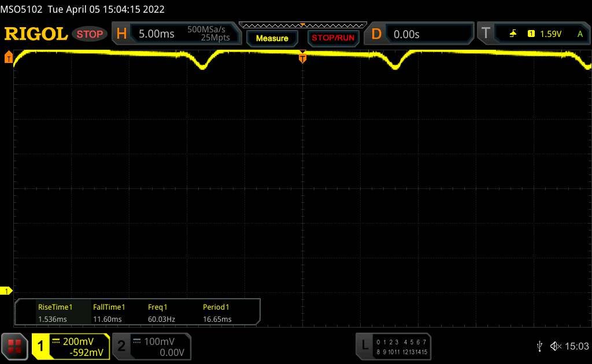Click the waveform memory position bar

pos(303,25)
